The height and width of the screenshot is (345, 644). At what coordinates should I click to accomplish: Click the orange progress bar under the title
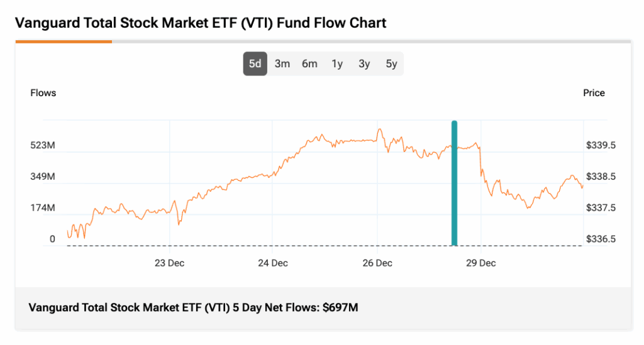point(64,41)
